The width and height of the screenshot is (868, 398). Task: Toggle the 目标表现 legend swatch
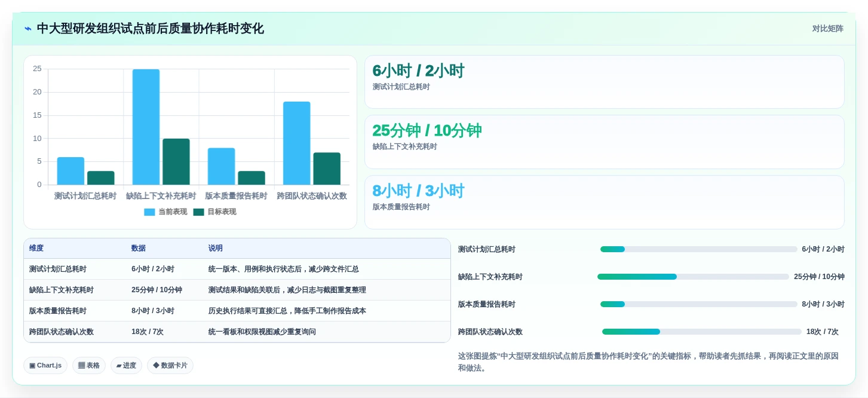[198, 212]
